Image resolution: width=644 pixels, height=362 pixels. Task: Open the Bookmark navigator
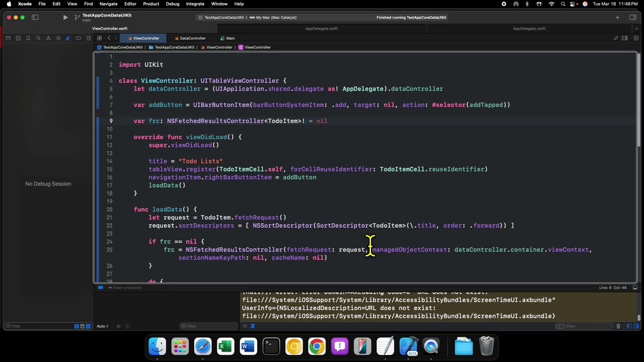click(28, 38)
